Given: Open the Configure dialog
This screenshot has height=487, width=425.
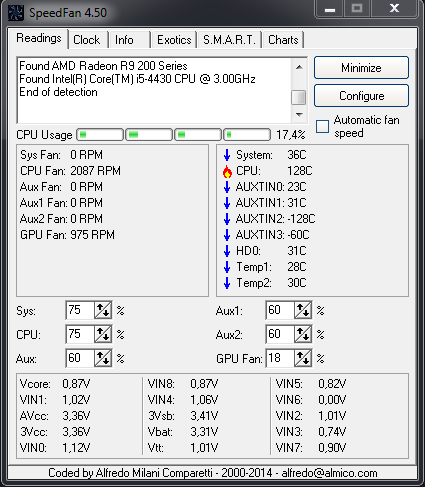Looking at the screenshot, I should [x=361, y=96].
